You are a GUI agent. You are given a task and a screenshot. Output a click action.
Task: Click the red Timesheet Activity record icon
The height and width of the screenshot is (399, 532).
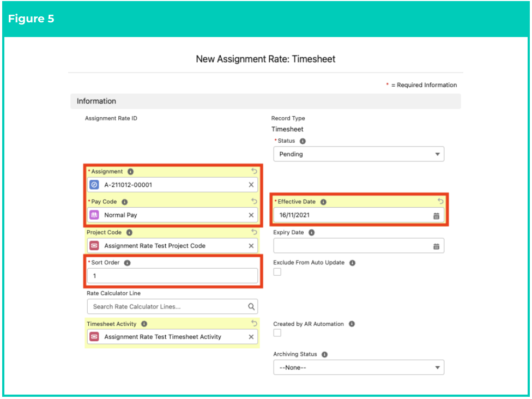tap(94, 337)
